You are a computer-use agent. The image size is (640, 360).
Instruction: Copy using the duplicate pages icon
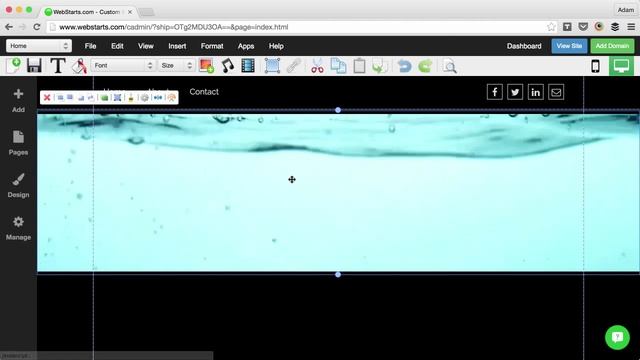coord(338,66)
